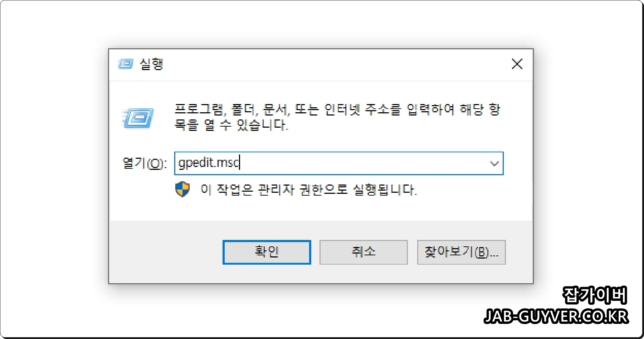644x339 pixels.
Task: Click the small Run icon in title bar
Action: tap(125, 64)
